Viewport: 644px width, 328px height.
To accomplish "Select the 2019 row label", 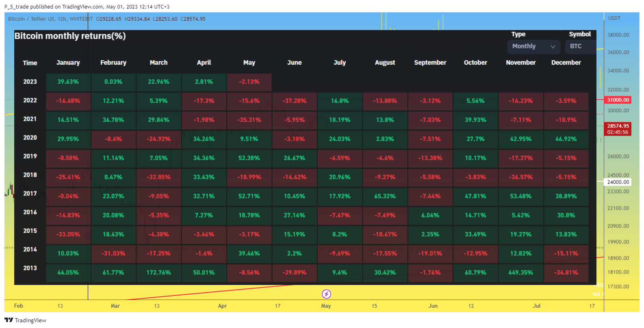I will (30, 156).
